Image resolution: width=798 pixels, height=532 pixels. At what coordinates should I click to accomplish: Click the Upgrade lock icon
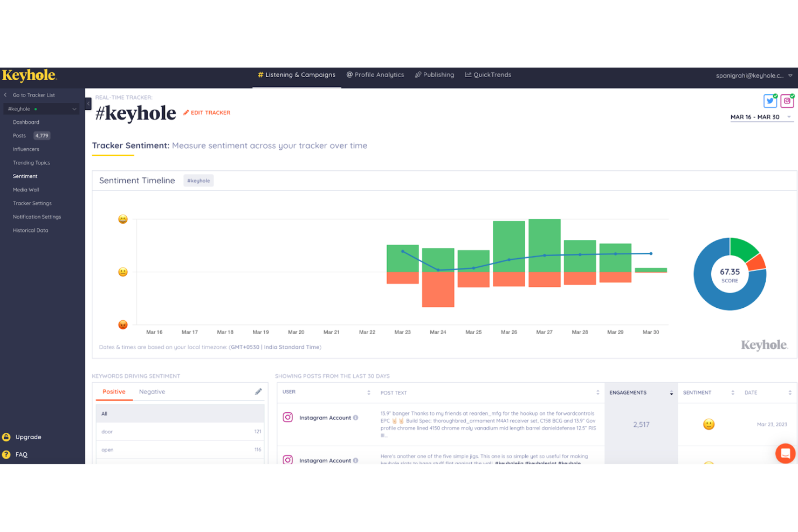click(x=6, y=437)
